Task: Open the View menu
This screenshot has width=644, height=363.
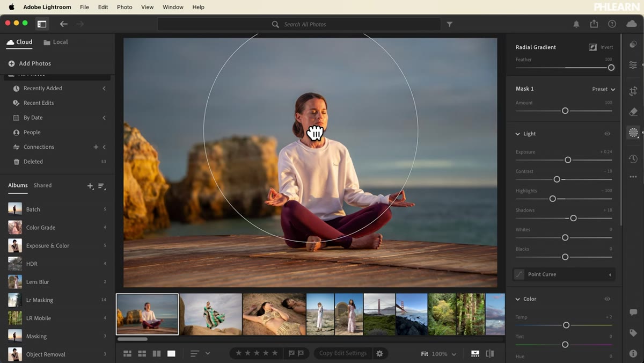Action: (x=147, y=7)
